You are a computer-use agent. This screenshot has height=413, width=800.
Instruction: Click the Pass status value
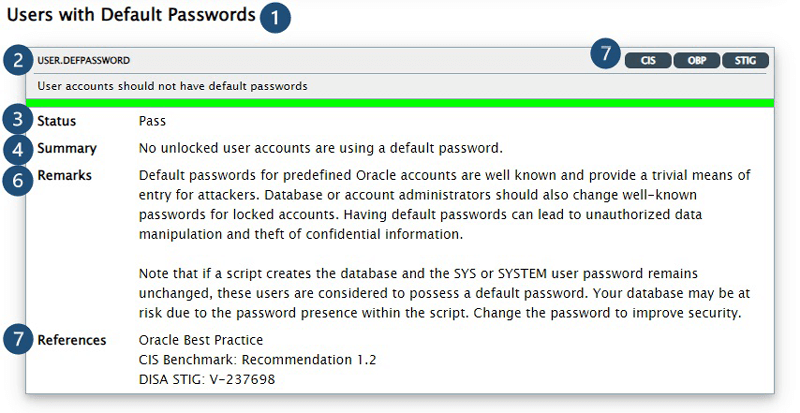(x=152, y=121)
